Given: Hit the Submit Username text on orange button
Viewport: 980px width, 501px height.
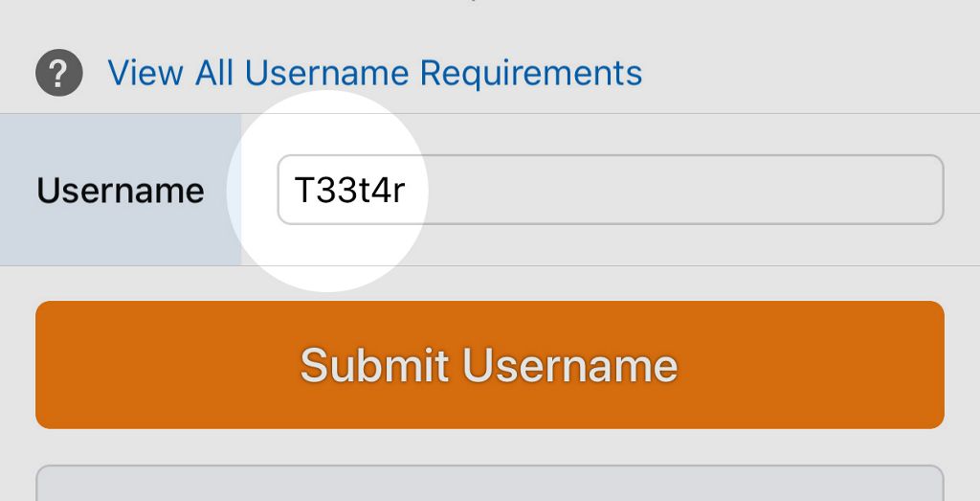Looking at the screenshot, I should pos(489,365).
